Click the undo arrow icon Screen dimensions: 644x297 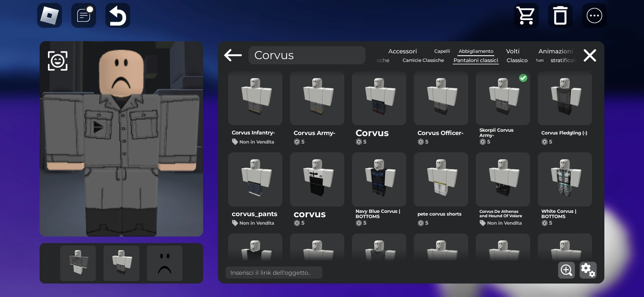click(118, 15)
